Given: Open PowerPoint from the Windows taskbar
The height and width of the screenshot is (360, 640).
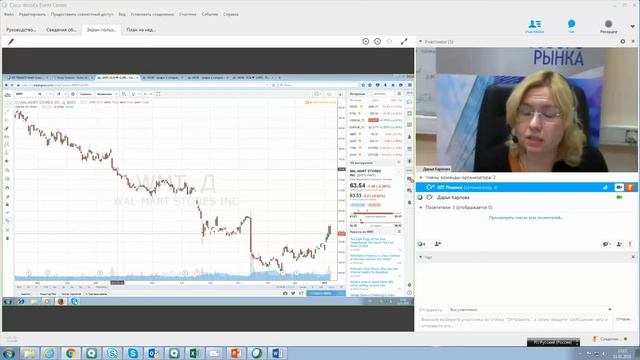Looking at the screenshot, I should tap(236, 353).
